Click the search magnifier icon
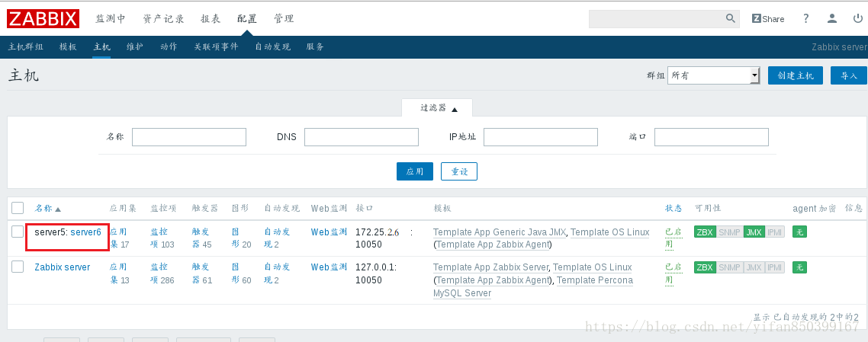This screenshot has height=342, width=868. pos(731,18)
